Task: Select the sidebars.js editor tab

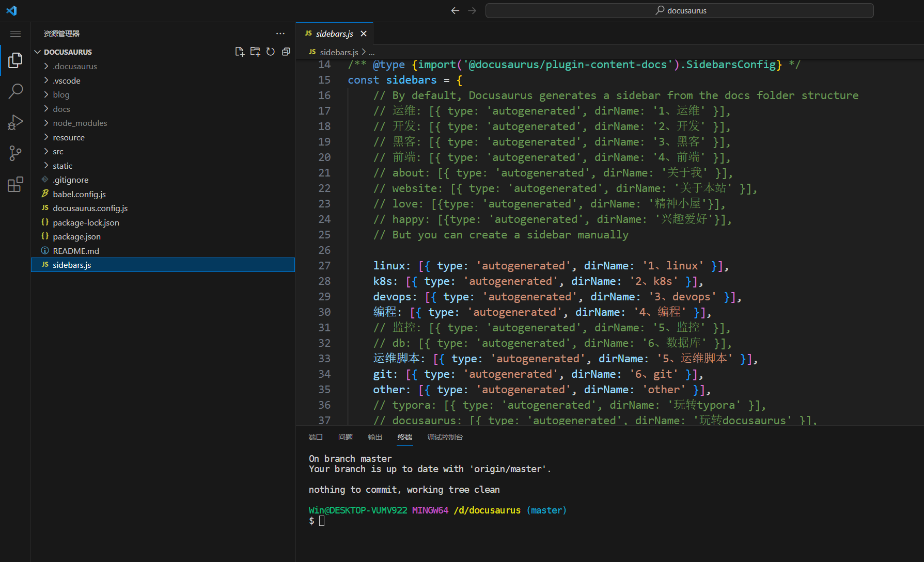Action: tap(334, 34)
